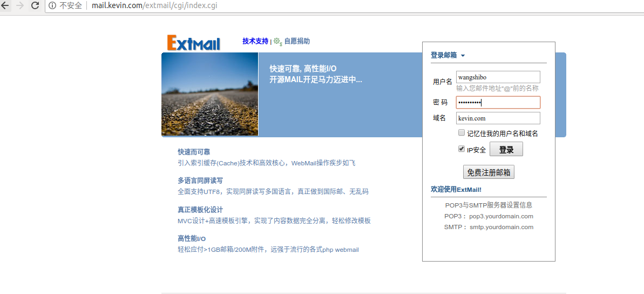
Task: Click the 域名 field containing kevin.com
Action: (498, 118)
